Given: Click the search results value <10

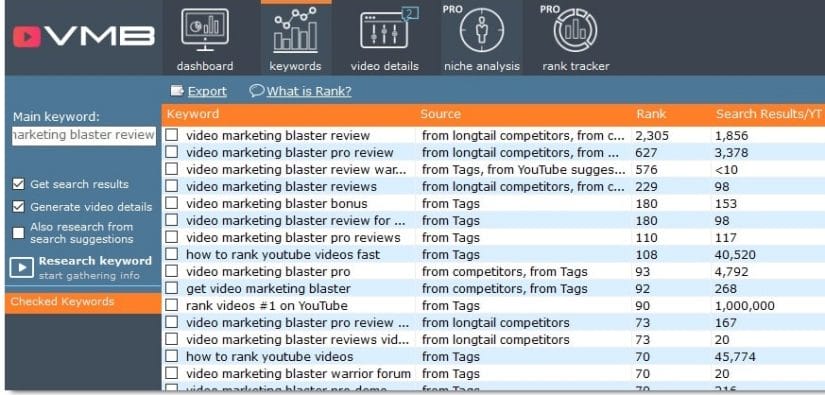Looking at the screenshot, I should (726, 170).
